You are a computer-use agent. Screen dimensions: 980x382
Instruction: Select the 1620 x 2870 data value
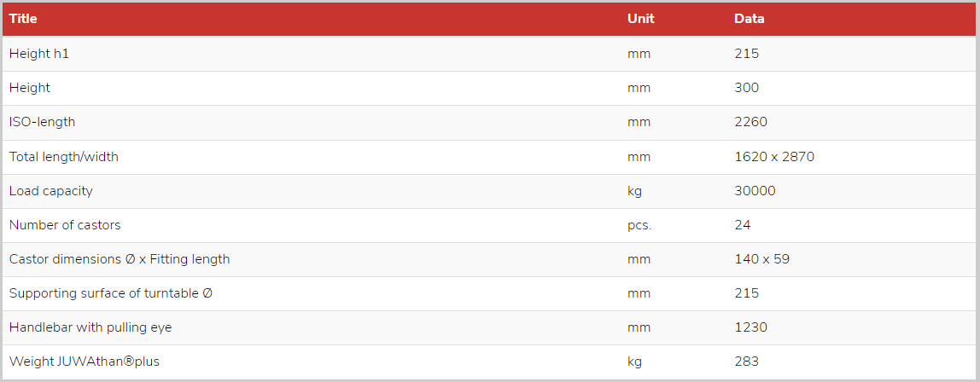(x=774, y=157)
